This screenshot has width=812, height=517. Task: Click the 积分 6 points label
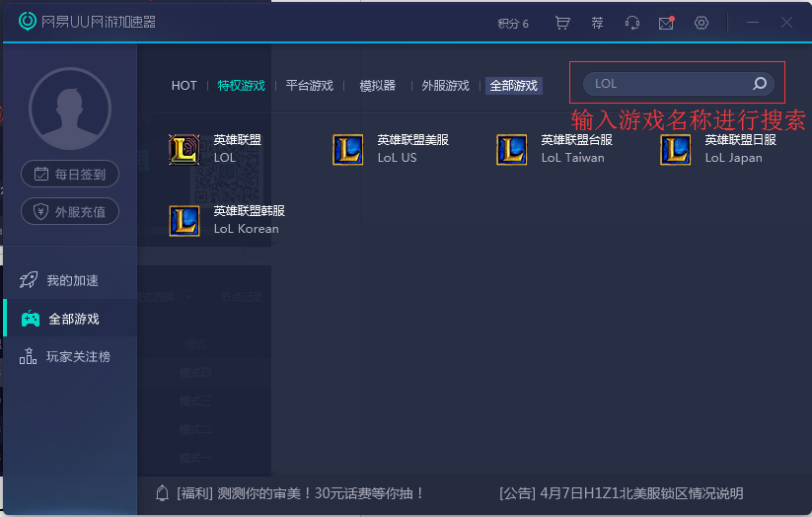point(513,24)
